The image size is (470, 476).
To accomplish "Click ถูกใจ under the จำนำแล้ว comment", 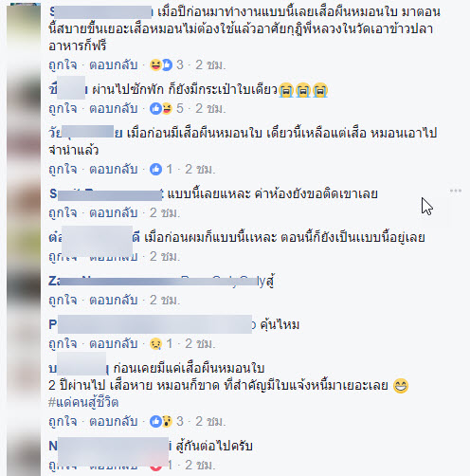I will tap(63, 169).
